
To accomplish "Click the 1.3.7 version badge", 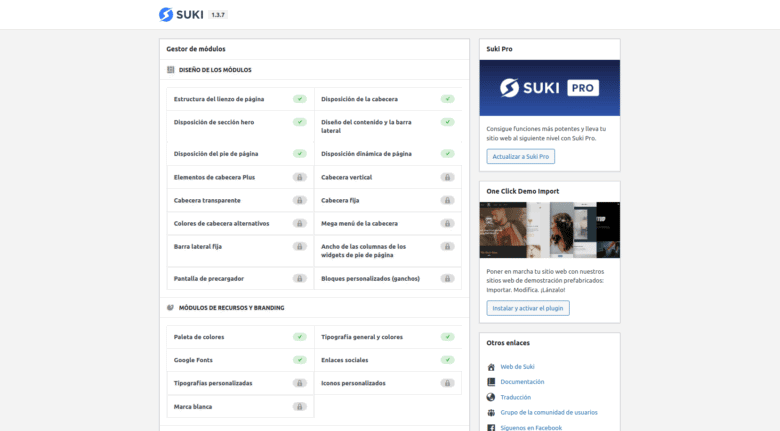I will (x=218, y=15).
